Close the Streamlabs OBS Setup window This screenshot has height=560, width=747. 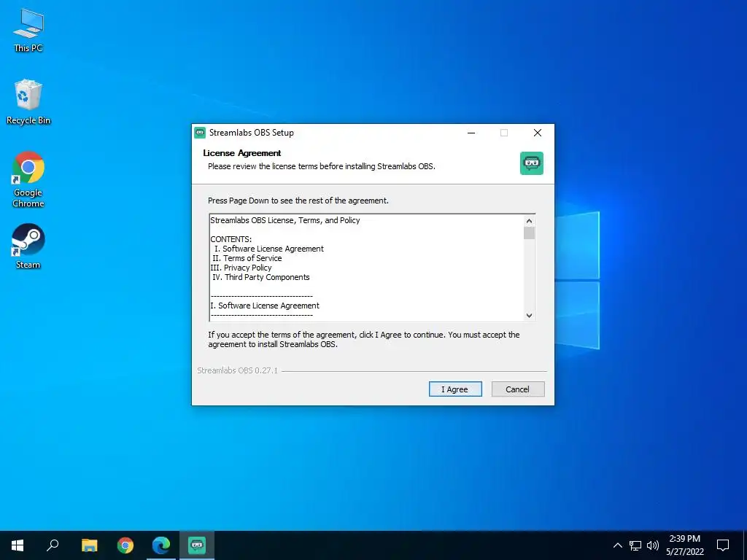pos(538,133)
